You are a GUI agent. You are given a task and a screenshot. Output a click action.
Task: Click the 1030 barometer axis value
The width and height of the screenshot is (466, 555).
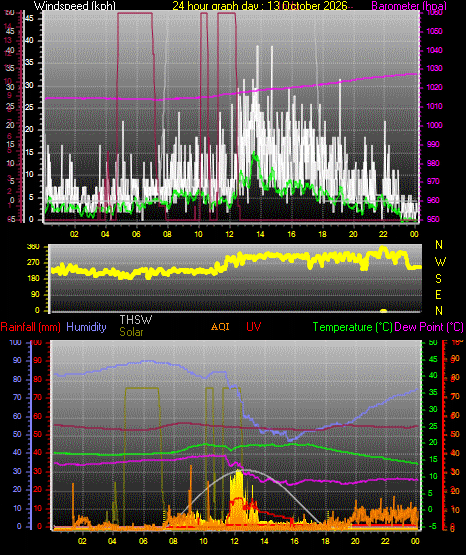434,68
